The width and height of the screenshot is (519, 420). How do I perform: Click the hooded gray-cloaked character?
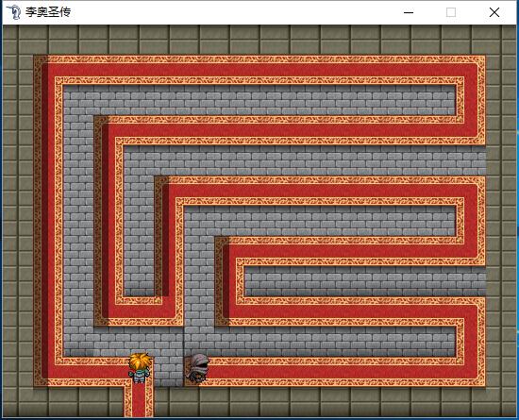[x=198, y=367]
